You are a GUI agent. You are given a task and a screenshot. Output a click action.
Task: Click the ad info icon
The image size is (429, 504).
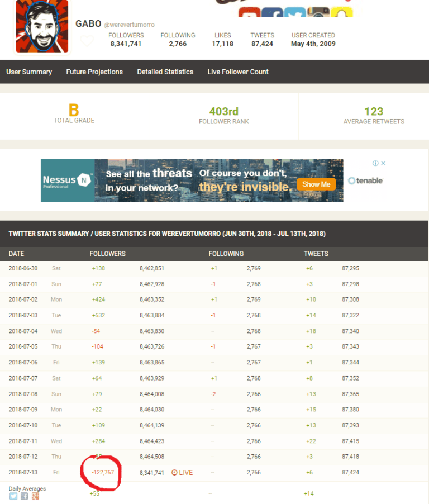pyautogui.click(x=375, y=163)
